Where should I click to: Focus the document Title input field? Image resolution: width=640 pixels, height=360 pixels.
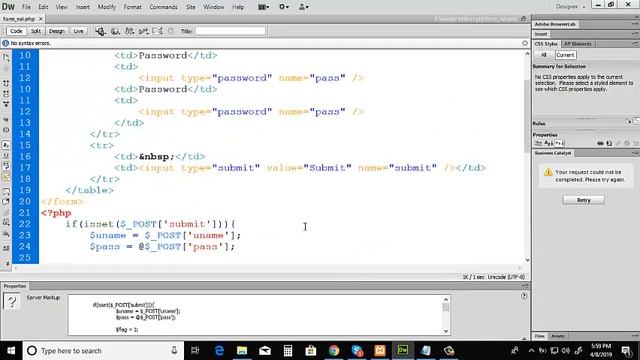231,31
